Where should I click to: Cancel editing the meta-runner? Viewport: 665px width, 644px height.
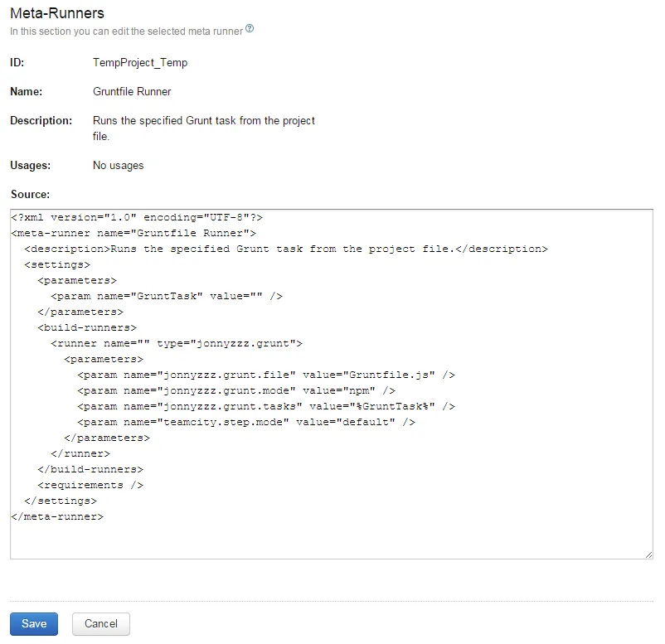tap(101, 623)
